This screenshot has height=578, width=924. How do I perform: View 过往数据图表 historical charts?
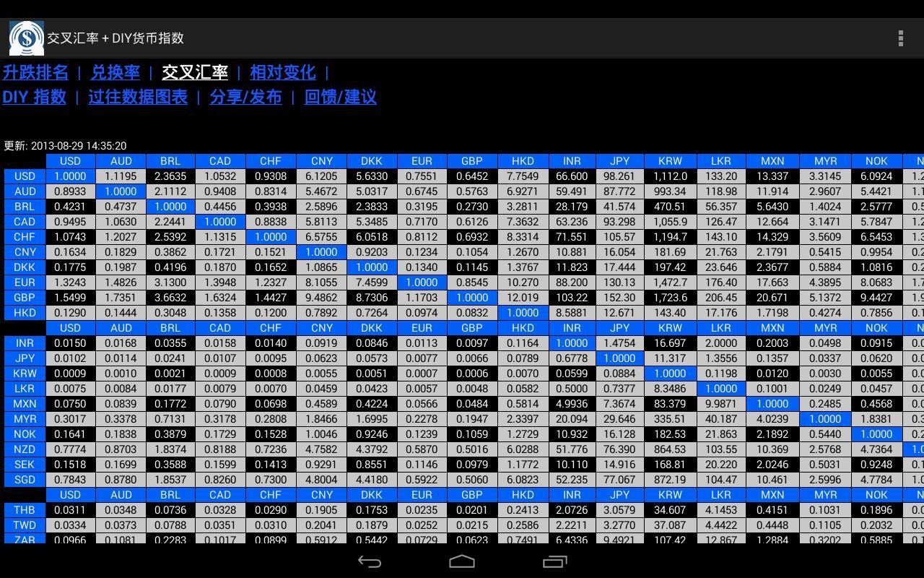click(x=138, y=97)
